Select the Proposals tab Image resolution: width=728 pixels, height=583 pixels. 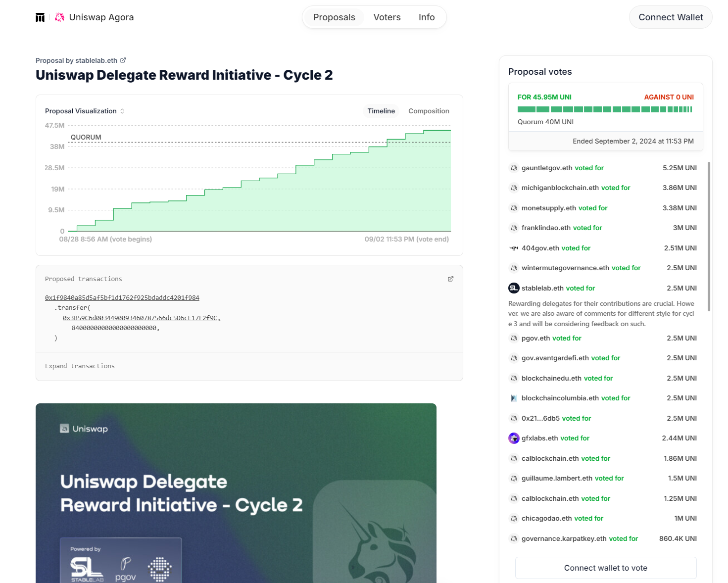(334, 17)
